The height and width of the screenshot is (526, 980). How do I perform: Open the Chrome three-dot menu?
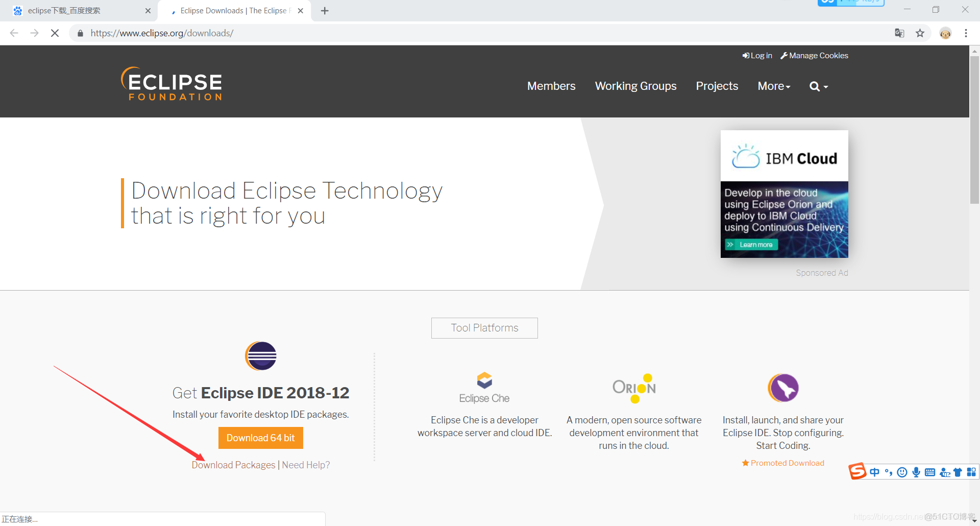(x=966, y=33)
